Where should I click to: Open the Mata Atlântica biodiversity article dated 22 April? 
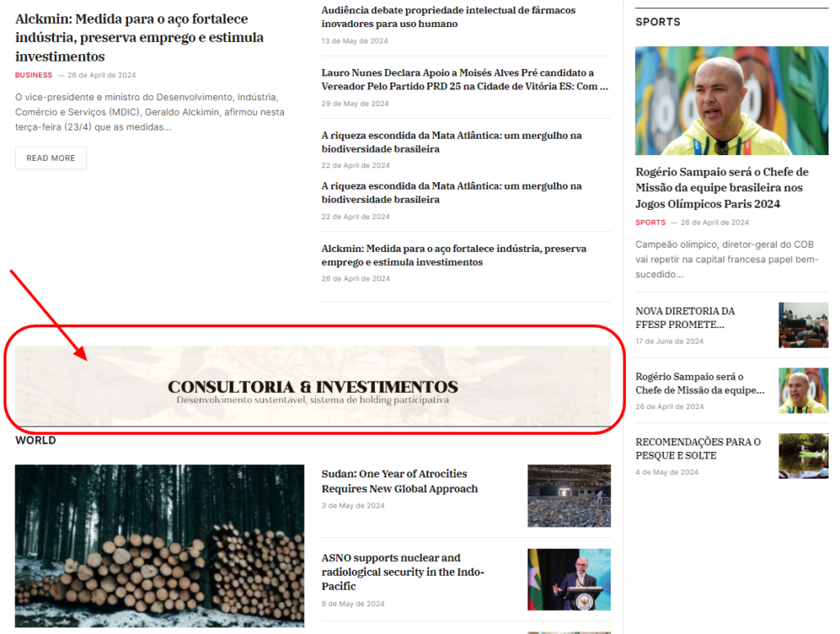coord(451,139)
